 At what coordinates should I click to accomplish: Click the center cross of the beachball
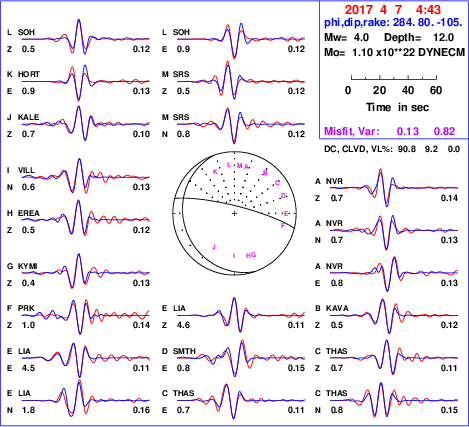[234, 213]
